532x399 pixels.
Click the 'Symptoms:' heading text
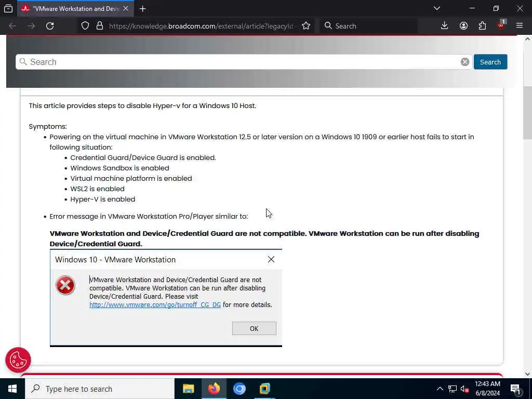[x=48, y=127]
